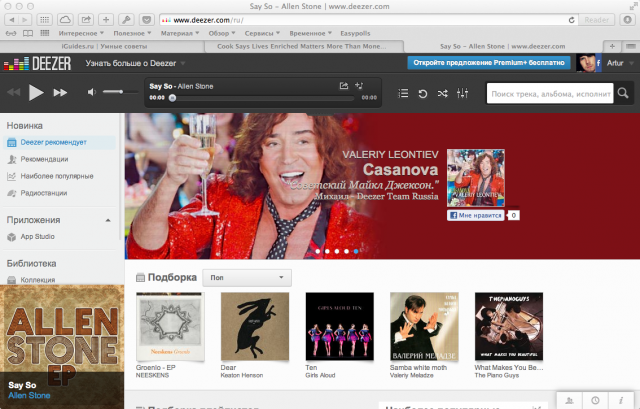
Task: Open the friends icon in bottom bar
Action: click(x=569, y=400)
